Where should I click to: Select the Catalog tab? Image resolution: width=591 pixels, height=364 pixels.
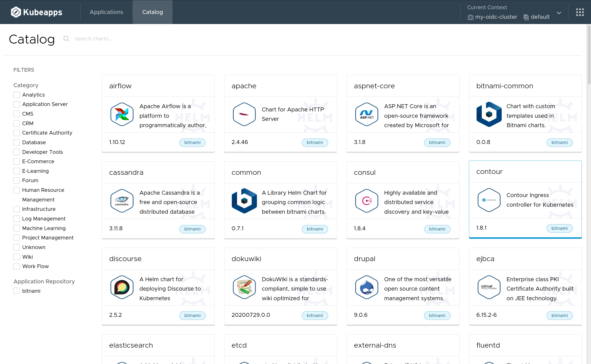coord(152,12)
